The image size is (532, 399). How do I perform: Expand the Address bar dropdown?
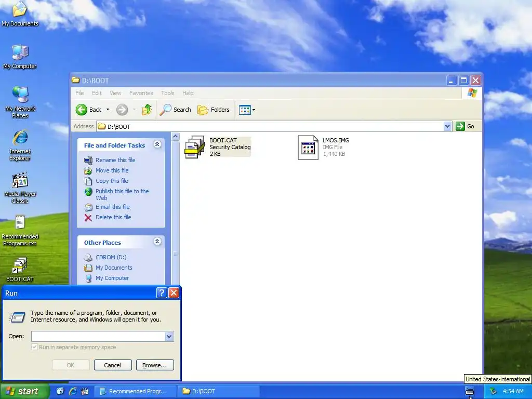pos(447,126)
